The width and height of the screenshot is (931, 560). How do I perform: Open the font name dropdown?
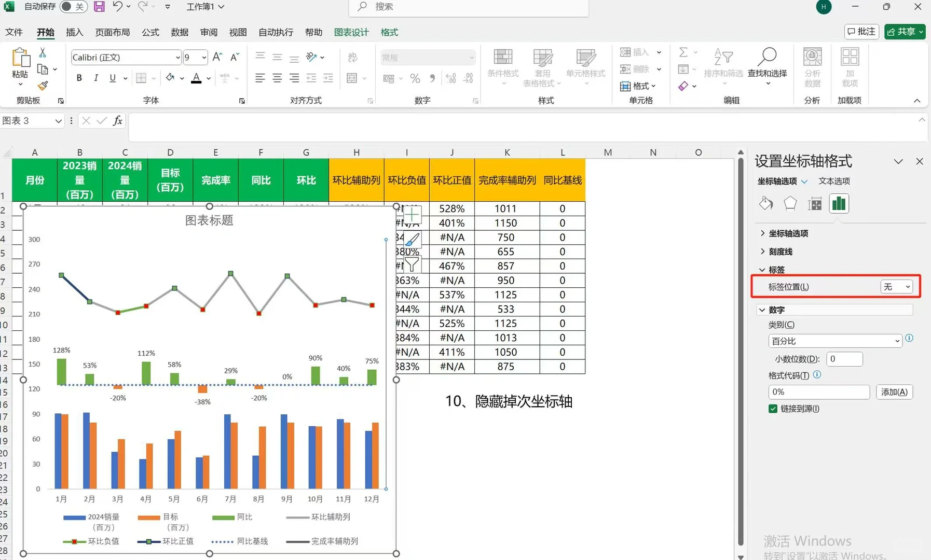click(177, 58)
